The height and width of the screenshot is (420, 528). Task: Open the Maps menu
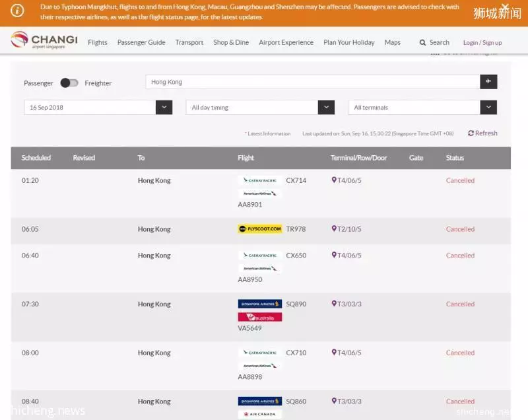click(393, 42)
